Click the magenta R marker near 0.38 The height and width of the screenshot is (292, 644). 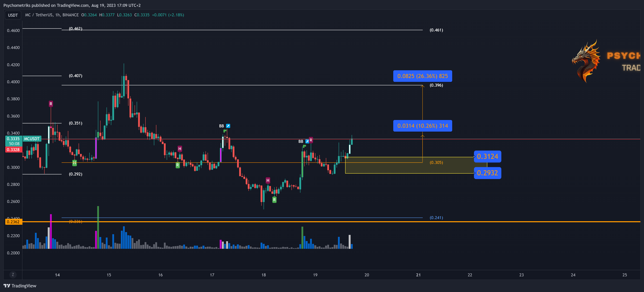click(51, 104)
